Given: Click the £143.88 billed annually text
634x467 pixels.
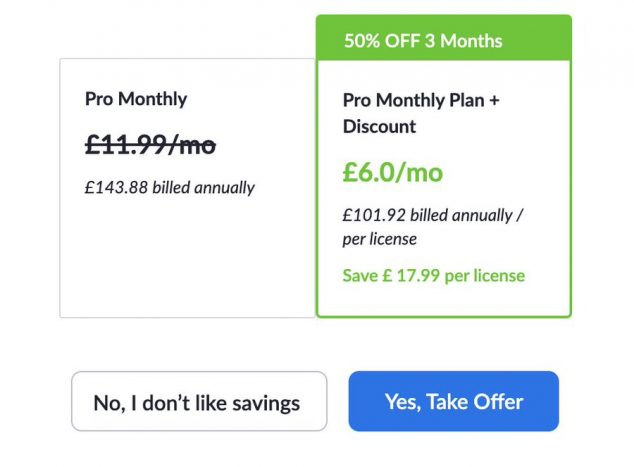Looking at the screenshot, I should click(x=169, y=187).
